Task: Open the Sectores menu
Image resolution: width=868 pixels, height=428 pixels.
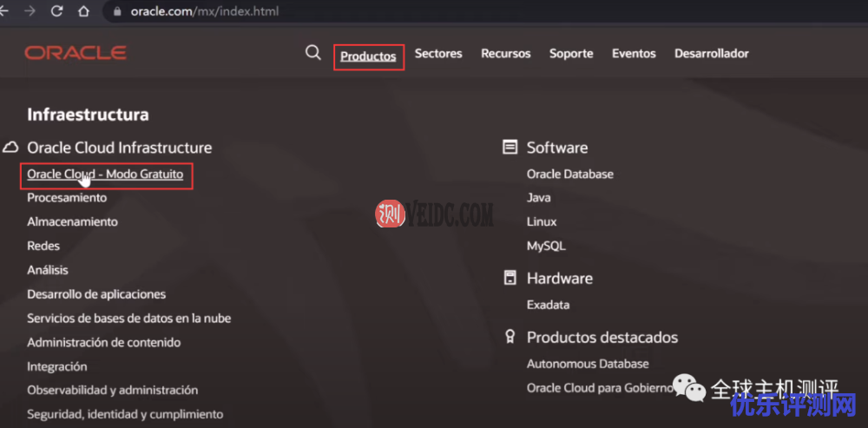Action: coord(438,54)
